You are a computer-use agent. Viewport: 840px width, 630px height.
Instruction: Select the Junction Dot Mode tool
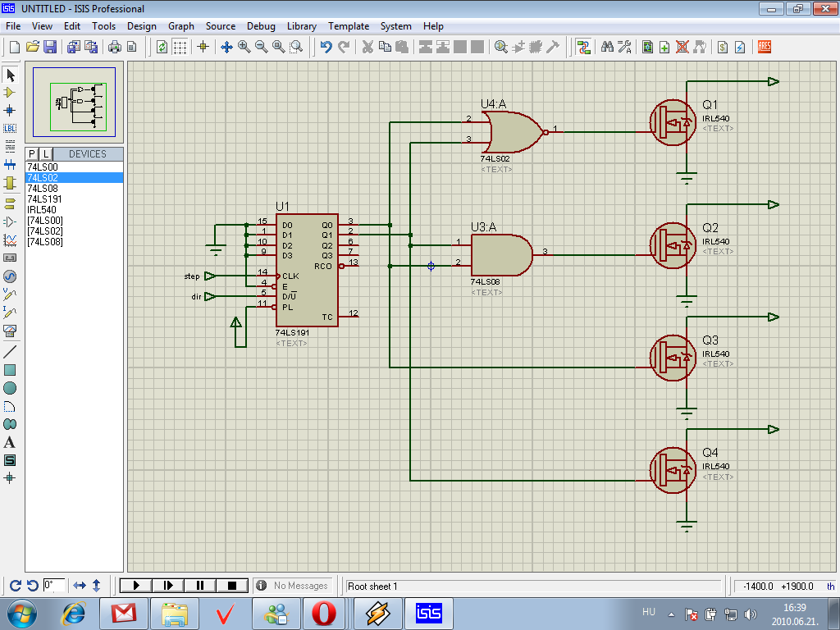click(x=10, y=111)
